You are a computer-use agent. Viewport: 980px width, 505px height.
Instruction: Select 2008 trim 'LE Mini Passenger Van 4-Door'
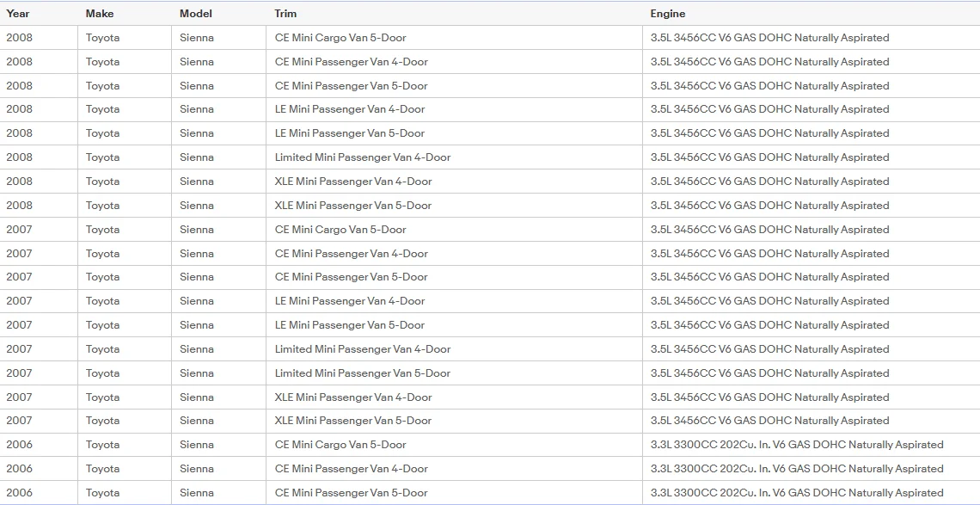(350, 109)
